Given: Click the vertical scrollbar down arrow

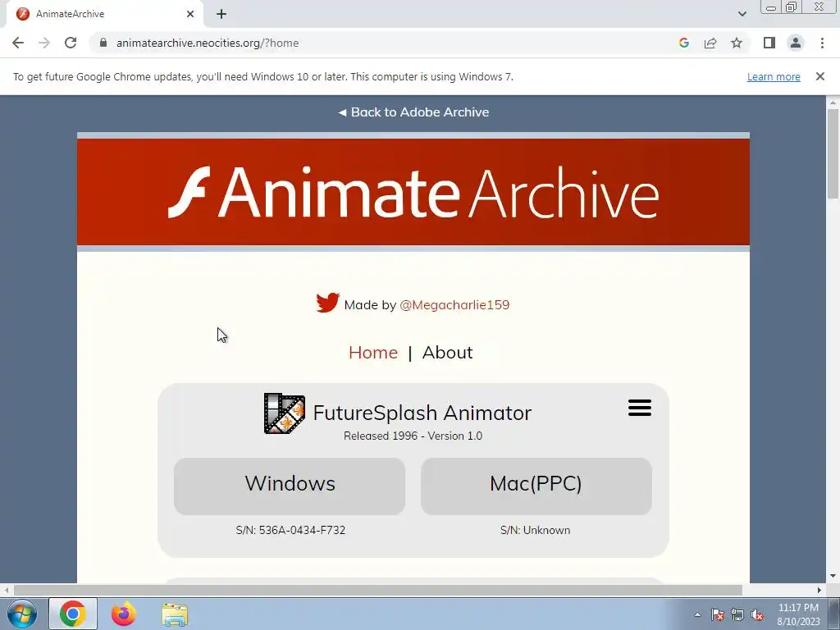Looking at the screenshot, I should coord(833,576).
